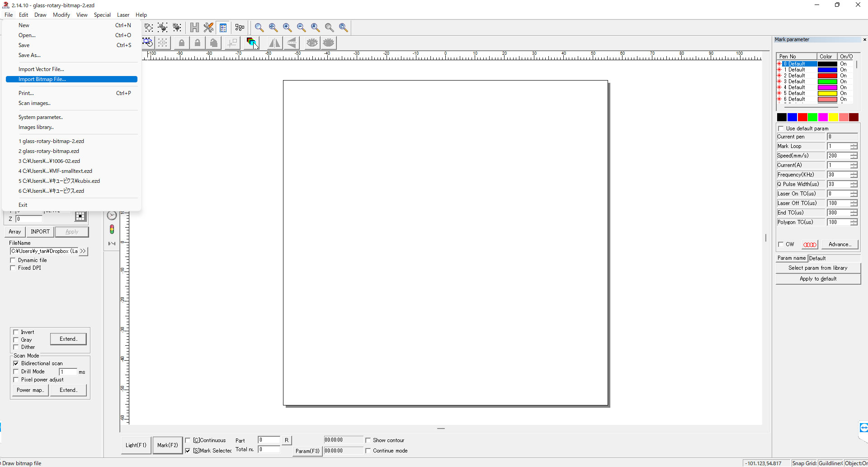Enable the Invert checkbox
Screen dimensions: 868x467
point(16,332)
